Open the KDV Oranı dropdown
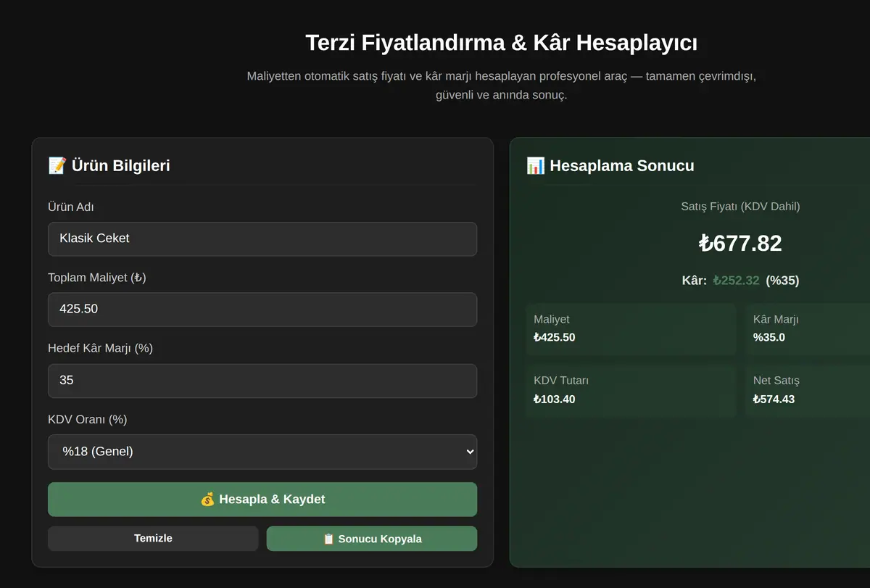The height and width of the screenshot is (588, 870). pyautogui.click(x=262, y=451)
